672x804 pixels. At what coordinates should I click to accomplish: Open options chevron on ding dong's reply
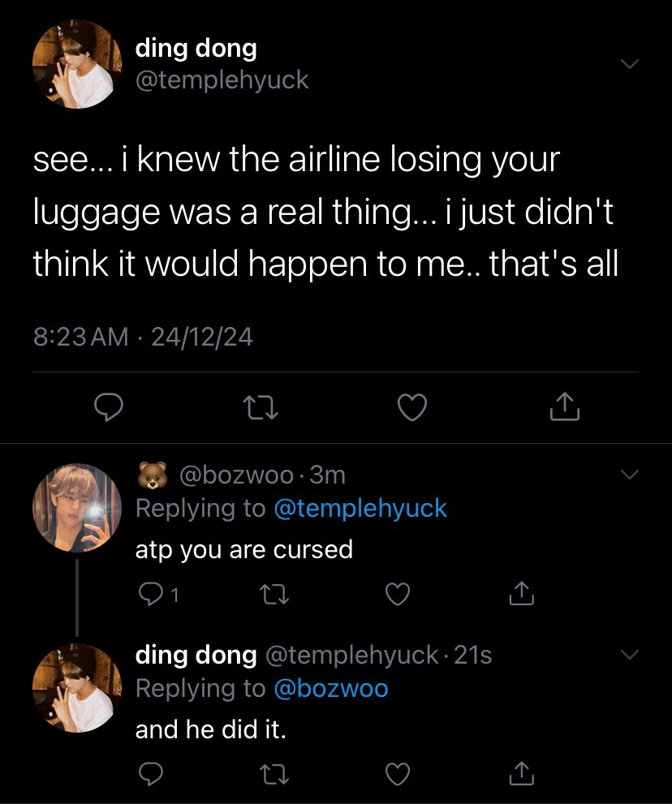coord(630,654)
